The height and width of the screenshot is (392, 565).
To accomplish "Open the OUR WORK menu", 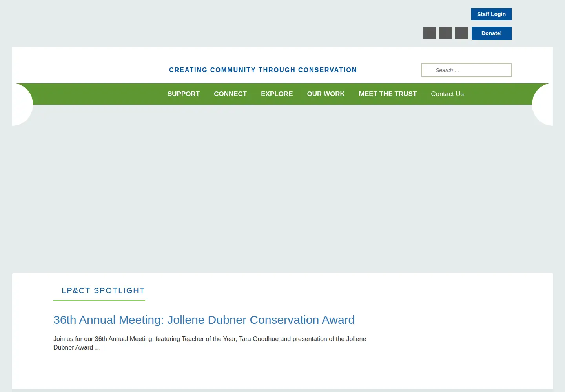I will tap(326, 94).
